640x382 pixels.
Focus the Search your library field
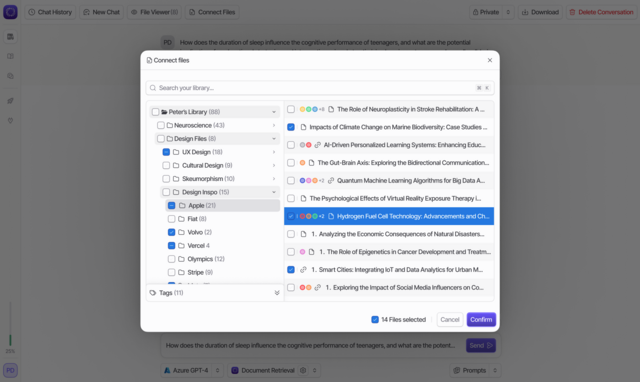320,88
